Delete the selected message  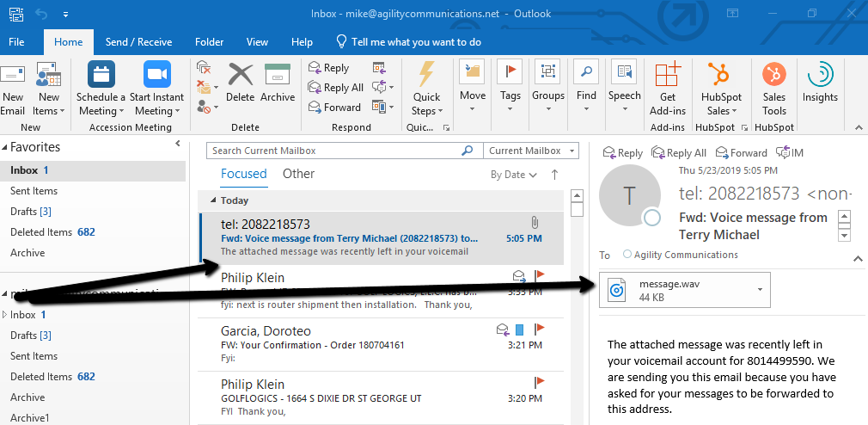241,82
